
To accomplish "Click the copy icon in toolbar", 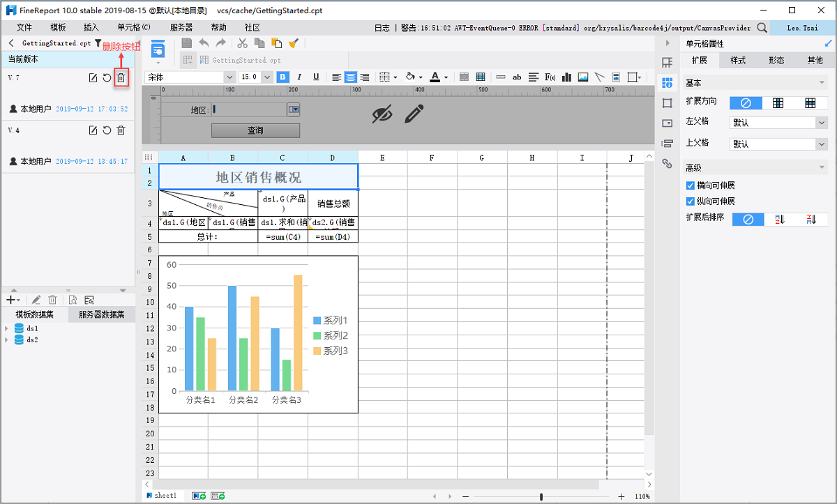I will pyautogui.click(x=260, y=43).
